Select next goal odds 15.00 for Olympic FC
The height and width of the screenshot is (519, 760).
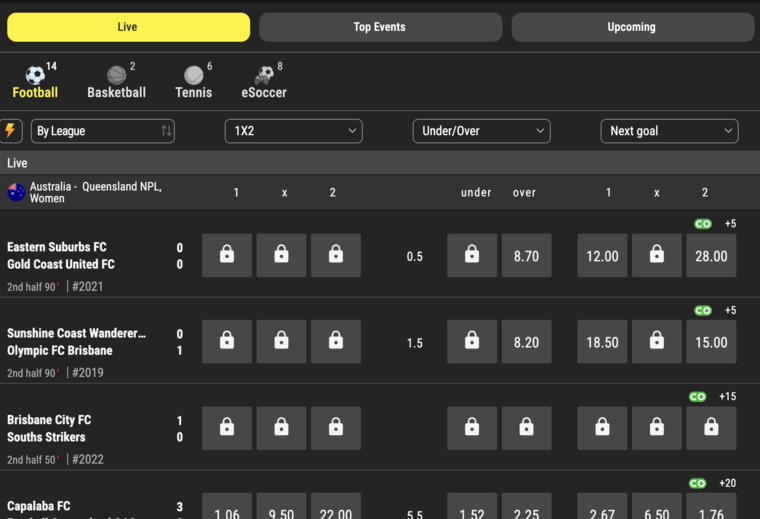click(711, 342)
